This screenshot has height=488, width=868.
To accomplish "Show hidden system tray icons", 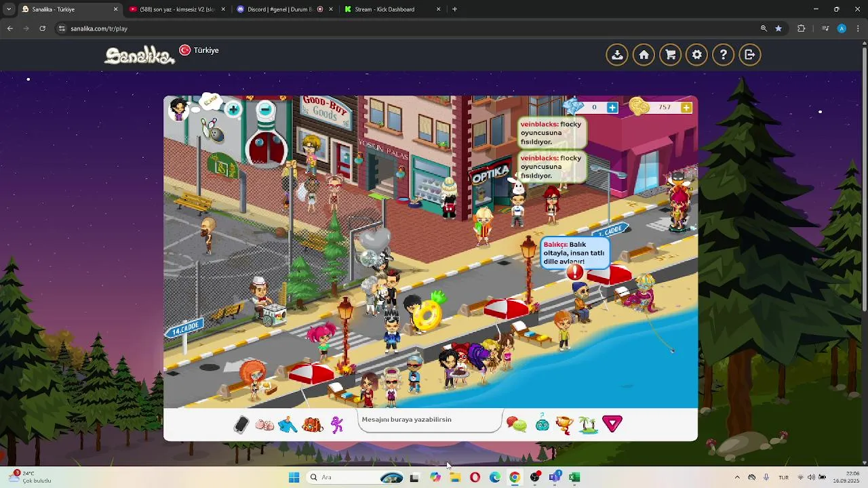I will (x=737, y=477).
